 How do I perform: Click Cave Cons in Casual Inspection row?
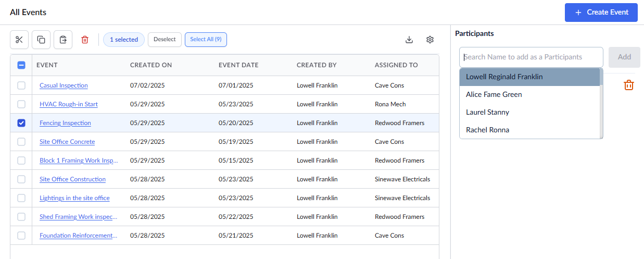[x=389, y=85]
